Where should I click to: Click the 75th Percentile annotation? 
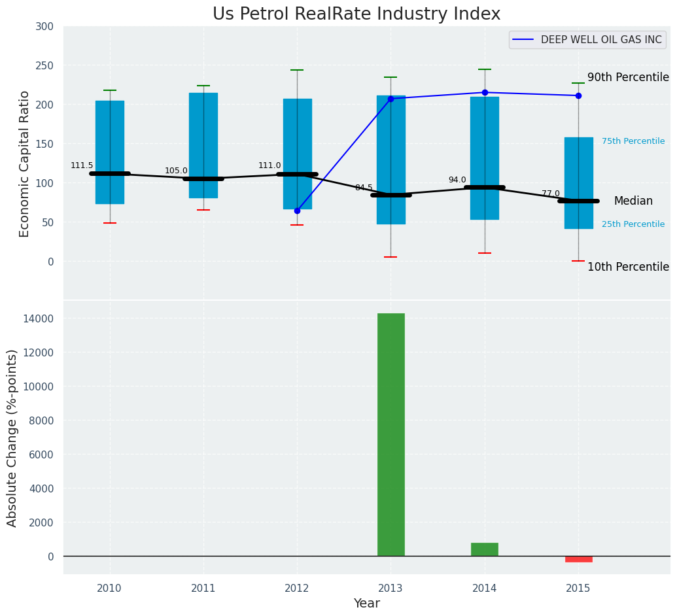tap(633, 141)
